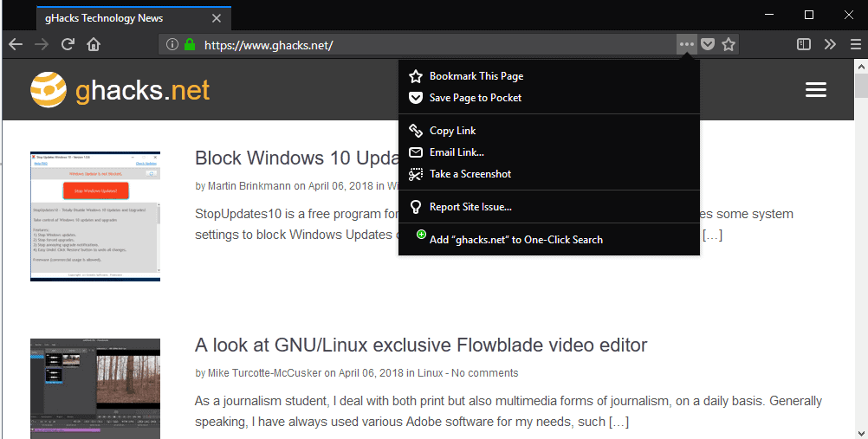
Task: Select the gHacks Technology News tab
Action: point(134,18)
